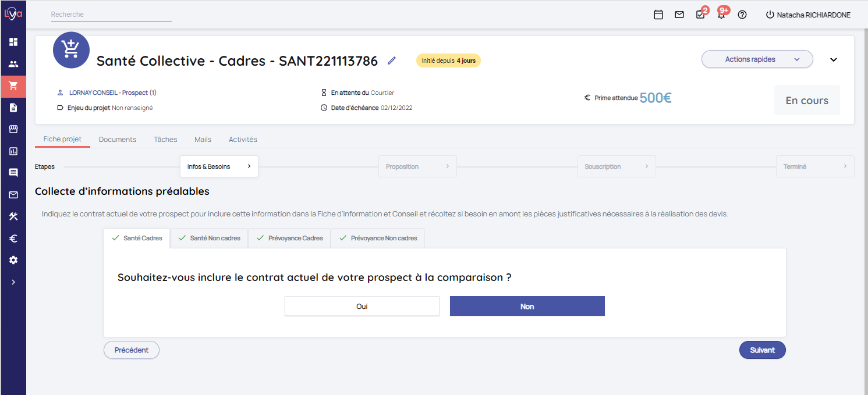Open LORNAY CONSEIL prospect link
The image size is (868, 395).
112,92
